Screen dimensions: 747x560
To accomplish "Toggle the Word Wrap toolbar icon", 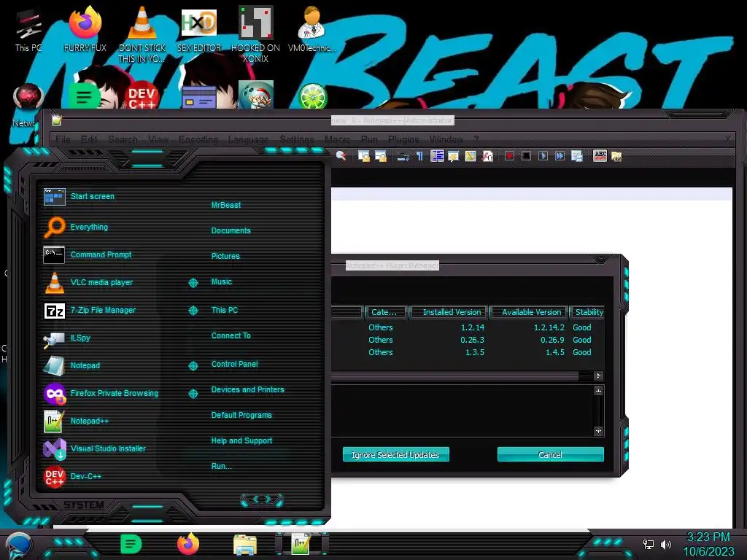I will (x=403, y=156).
